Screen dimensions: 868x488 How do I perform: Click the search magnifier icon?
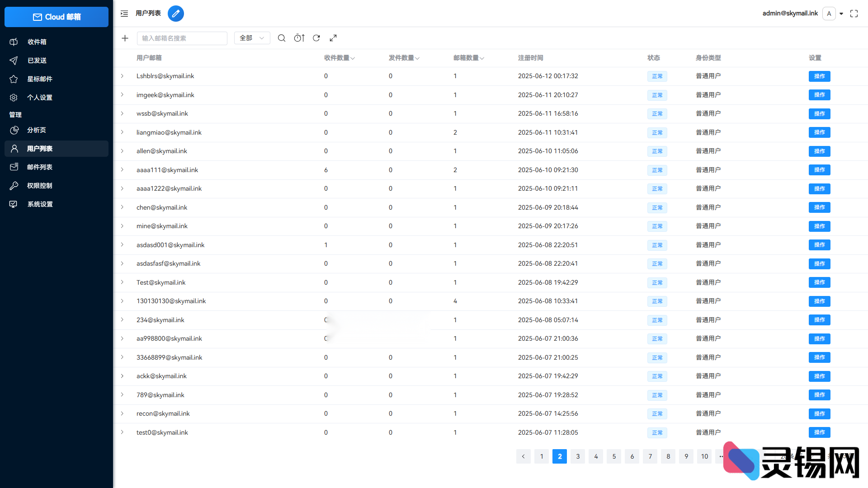282,38
